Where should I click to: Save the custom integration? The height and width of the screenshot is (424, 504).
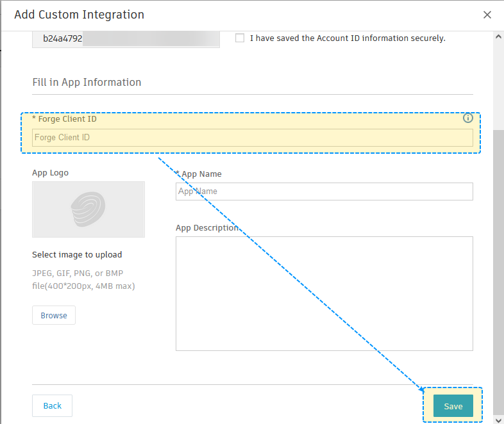click(x=453, y=406)
